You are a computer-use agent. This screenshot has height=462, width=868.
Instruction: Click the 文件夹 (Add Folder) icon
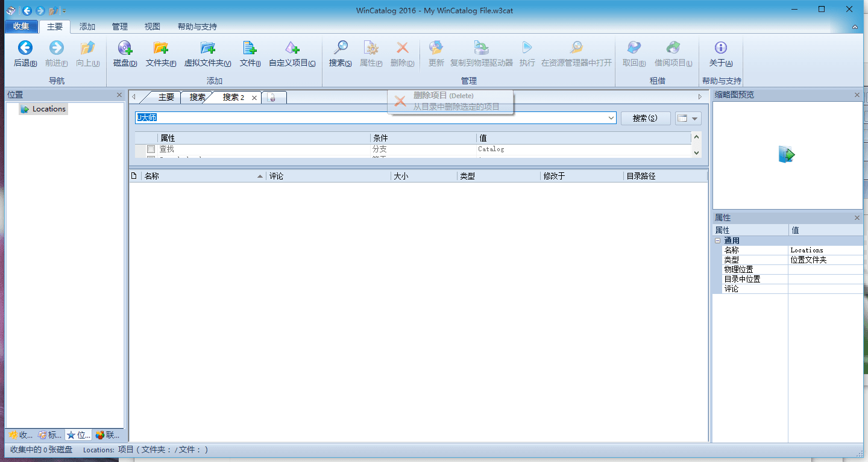tap(161, 53)
